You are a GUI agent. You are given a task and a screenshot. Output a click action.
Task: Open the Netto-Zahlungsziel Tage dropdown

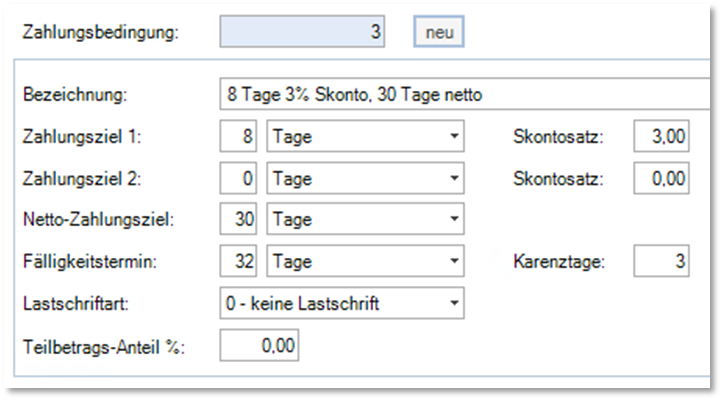(365, 219)
